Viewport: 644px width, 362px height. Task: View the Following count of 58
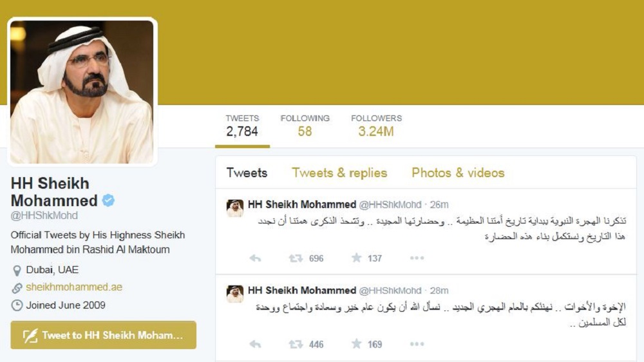click(x=305, y=126)
